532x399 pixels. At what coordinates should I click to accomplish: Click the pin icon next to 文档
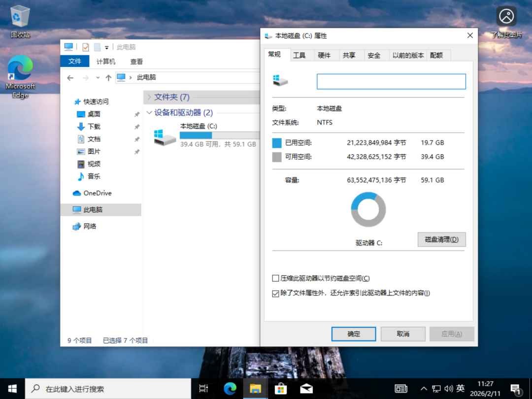pos(137,139)
